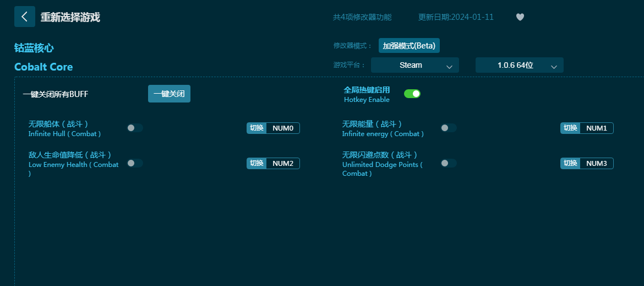Expand the 1.0.6 64位 version dropdown
Viewport: 644px width, 286px height.
519,65
